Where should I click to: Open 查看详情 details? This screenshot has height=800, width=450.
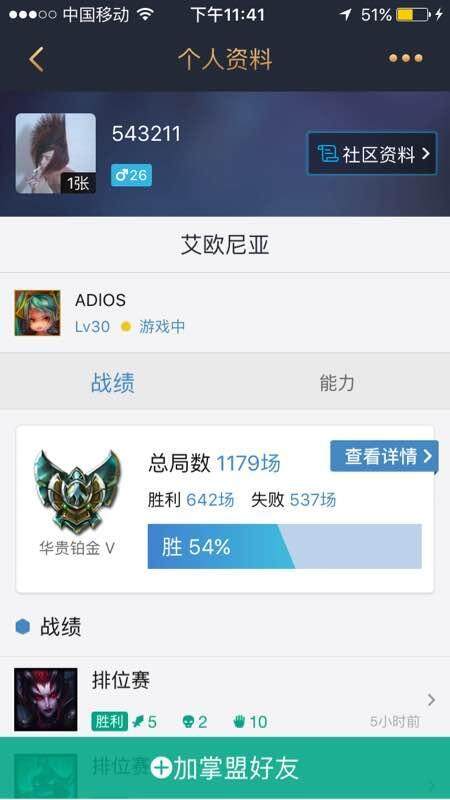[x=384, y=456]
